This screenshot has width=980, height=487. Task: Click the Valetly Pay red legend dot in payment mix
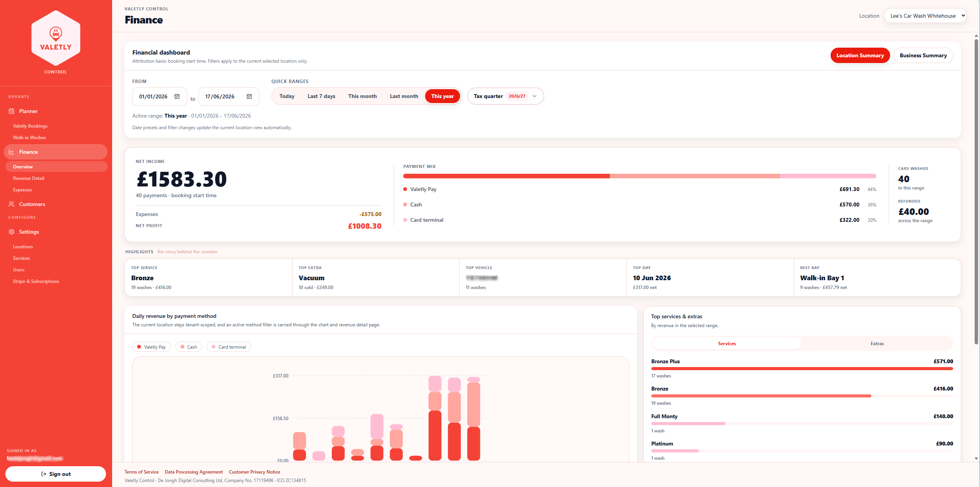[x=405, y=189]
